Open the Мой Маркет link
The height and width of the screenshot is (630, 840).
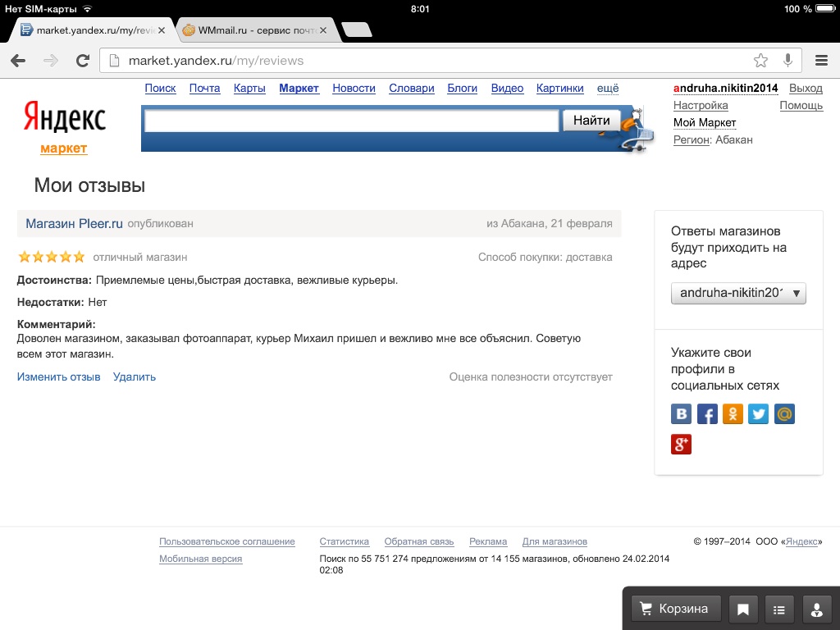click(705, 123)
